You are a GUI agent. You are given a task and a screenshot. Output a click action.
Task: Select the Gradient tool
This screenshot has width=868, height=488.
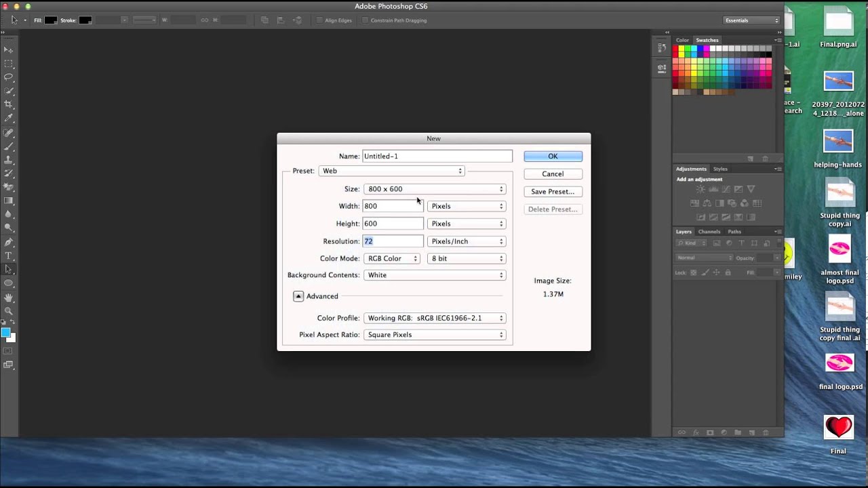coord(9,201)
